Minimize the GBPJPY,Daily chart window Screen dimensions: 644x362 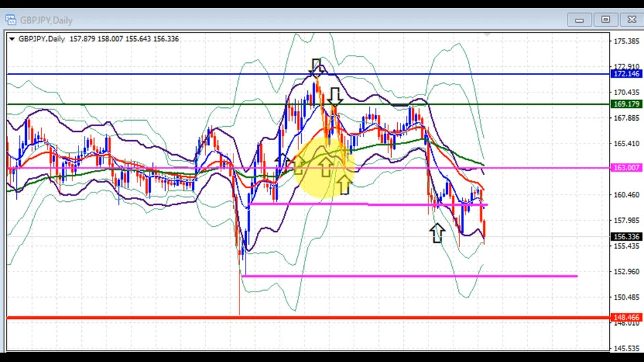(579, 19)
